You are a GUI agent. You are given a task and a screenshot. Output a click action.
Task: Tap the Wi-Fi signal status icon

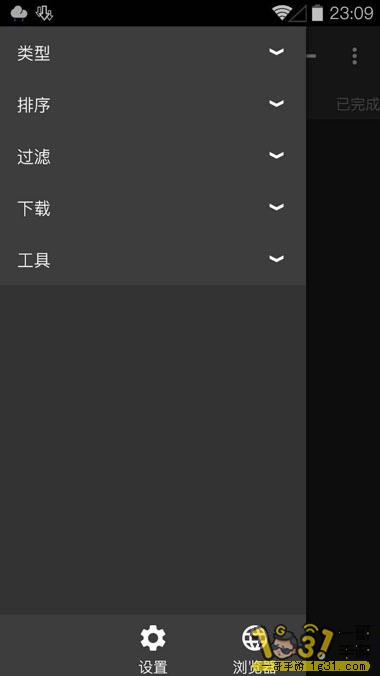282,13
